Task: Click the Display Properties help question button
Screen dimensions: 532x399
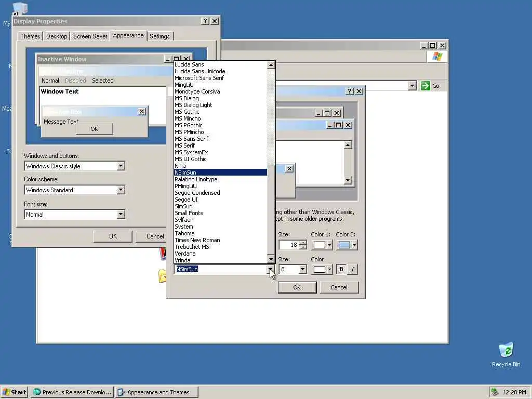Action: point(205,21)
